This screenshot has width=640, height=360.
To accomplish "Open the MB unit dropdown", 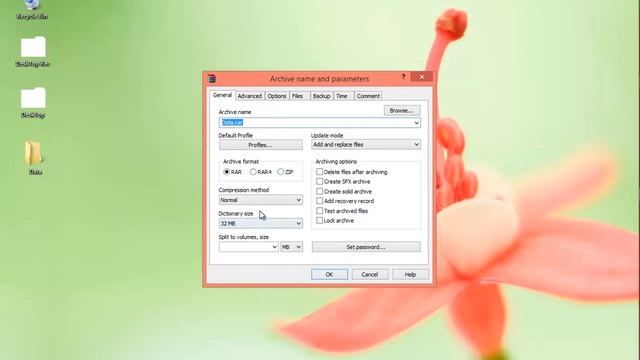I will click(291, 247).
